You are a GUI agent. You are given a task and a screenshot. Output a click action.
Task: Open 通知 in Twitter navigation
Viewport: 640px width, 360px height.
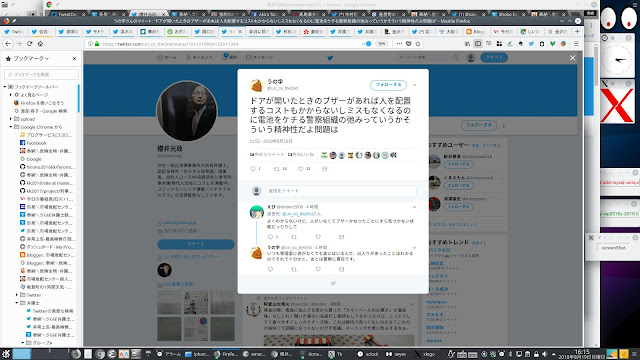click(x=230, y=57)
